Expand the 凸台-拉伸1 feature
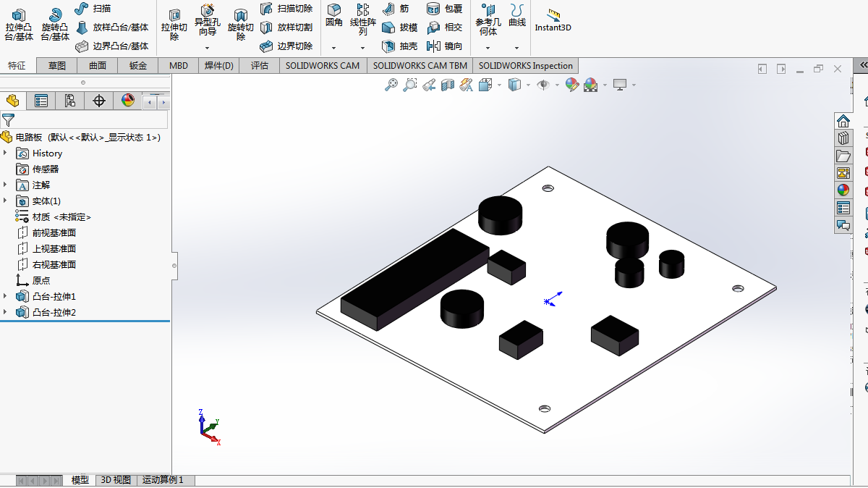 [5, 296]
